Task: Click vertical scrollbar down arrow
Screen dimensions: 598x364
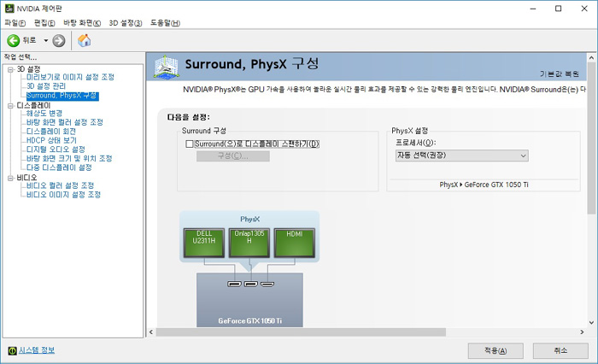Action: tap(591, 322)
